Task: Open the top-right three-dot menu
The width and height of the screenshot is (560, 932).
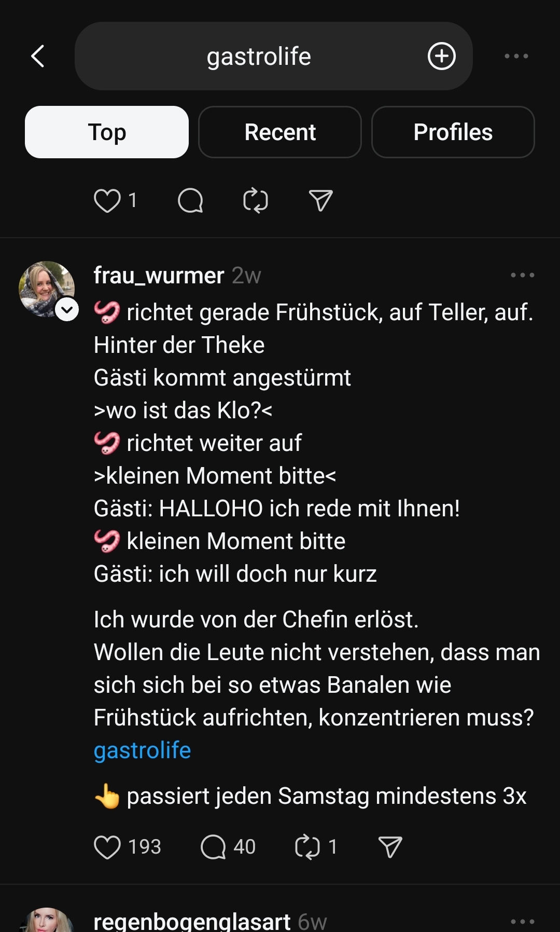Action: [516, 56]
